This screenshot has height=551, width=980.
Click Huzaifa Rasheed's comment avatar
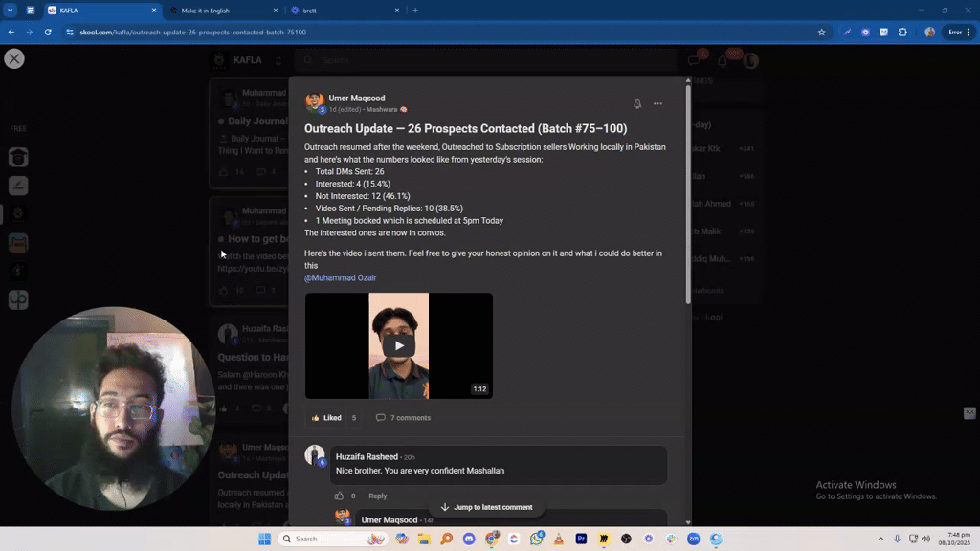314,454
